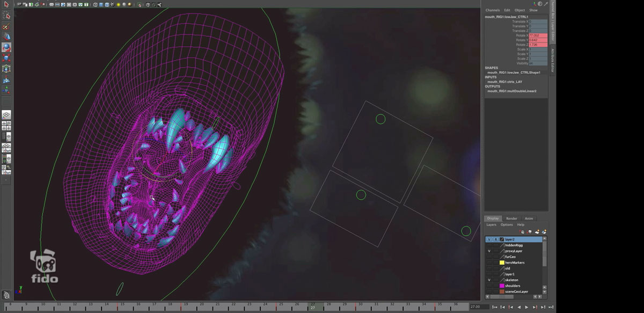Viewport: 644px width, 313px height.
Task: Click the Visibility value field
Action: tap(538, 63)
